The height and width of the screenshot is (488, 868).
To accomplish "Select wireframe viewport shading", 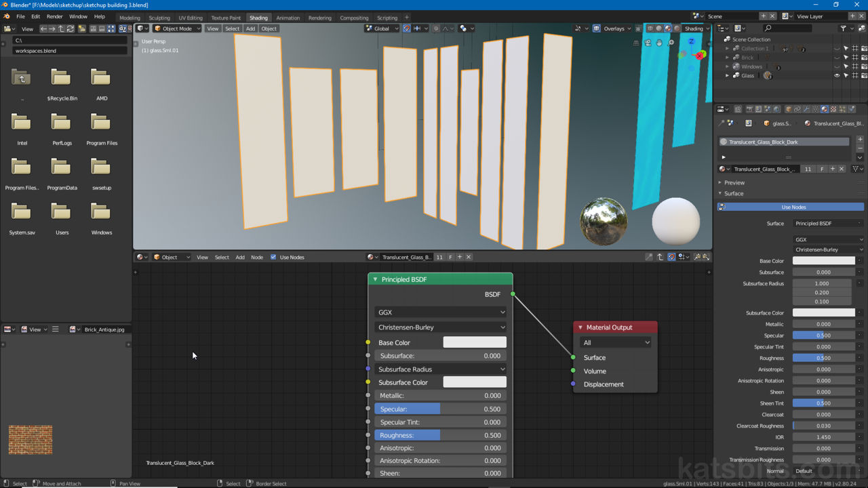I will (650, 28).
